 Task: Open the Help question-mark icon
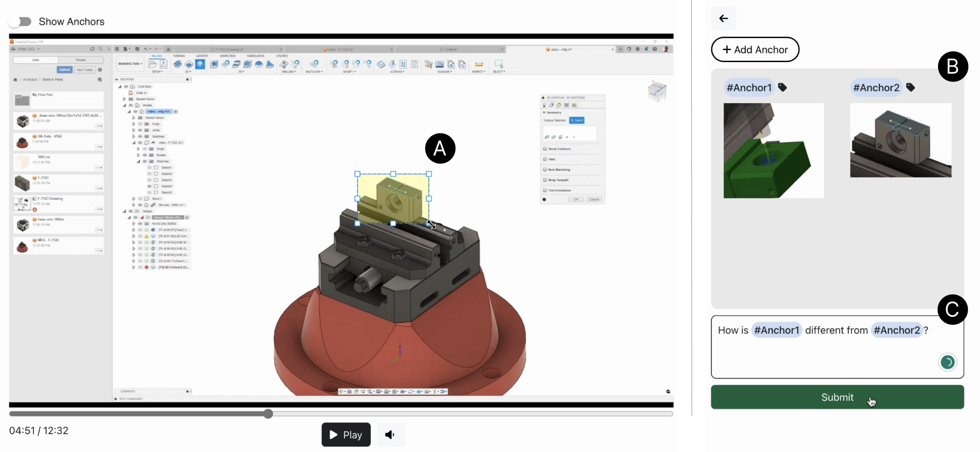(655, 49)
